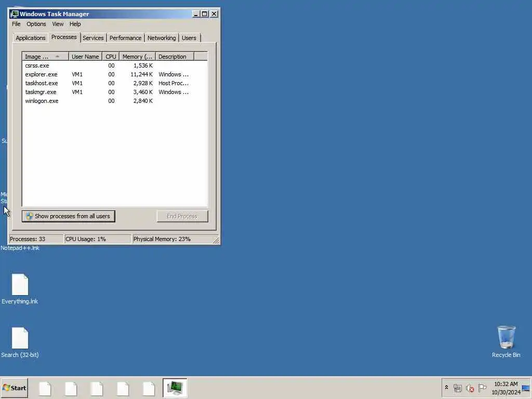The height and width of the screenshot is (399, 532).
Task: Click the 2,928 K memory value
Action: tap(143, 83)
